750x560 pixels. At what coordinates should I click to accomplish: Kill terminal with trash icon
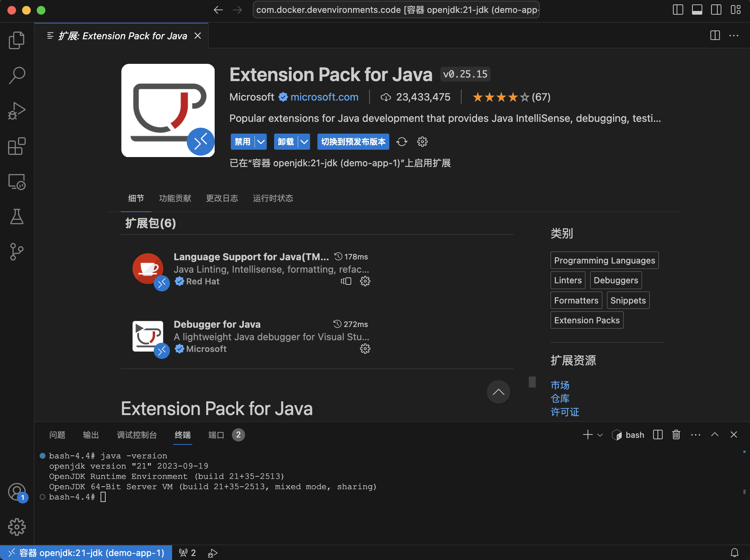(x=676, y=435)
